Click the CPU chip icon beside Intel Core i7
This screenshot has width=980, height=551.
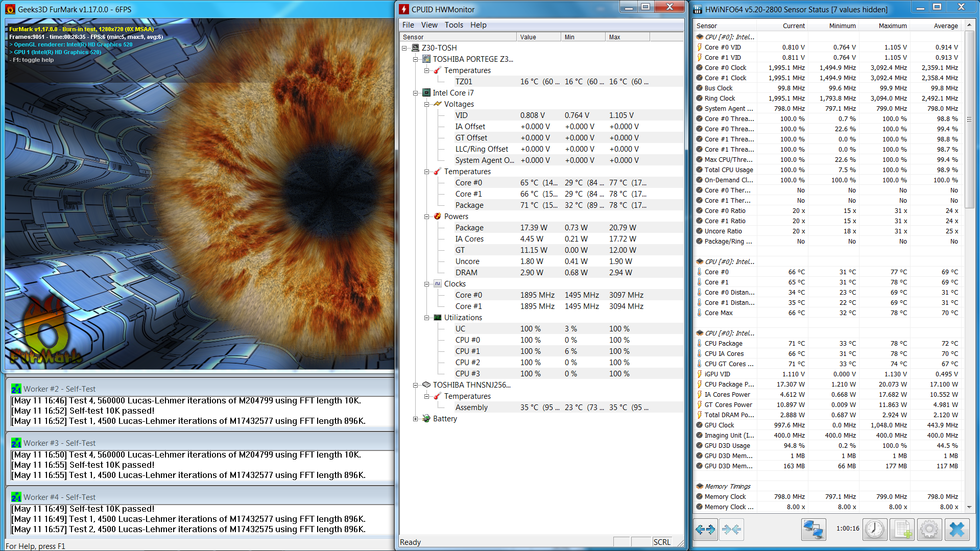pos(426,93)
